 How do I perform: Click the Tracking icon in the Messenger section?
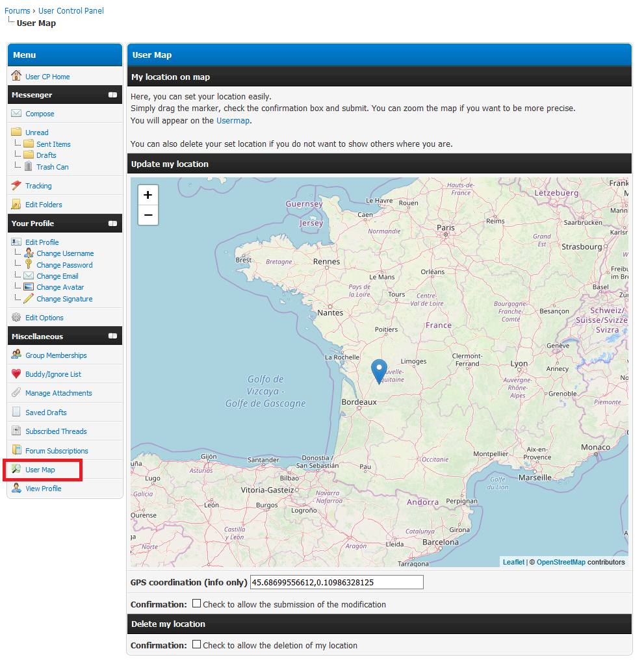pos(16,186)
